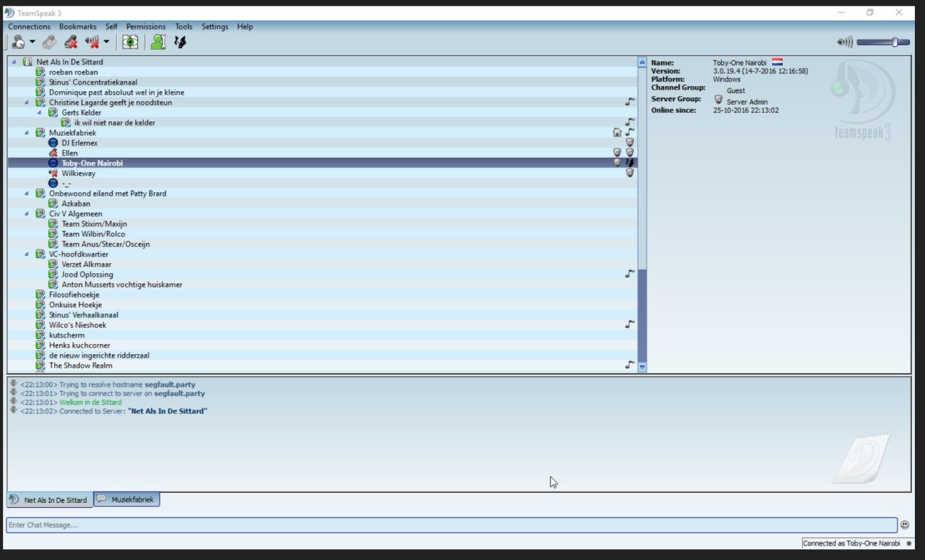Toggle subscribe to all channels eye icon

[130, 42]
